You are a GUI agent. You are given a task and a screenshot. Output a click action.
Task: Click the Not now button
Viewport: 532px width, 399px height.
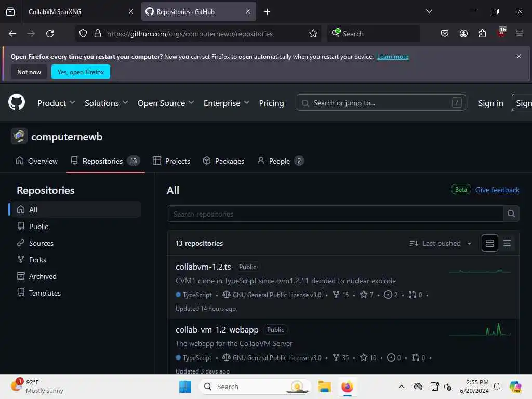[x=29, y=72]
